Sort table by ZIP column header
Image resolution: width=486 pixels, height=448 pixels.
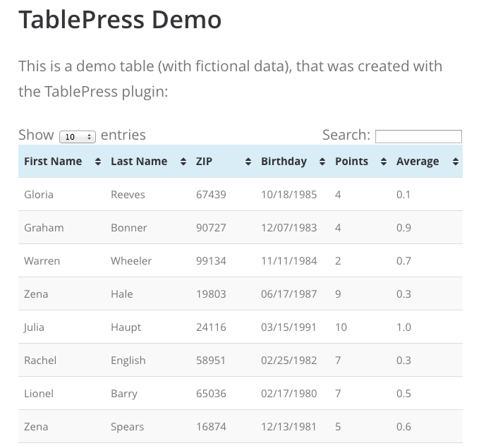(223, 162)
